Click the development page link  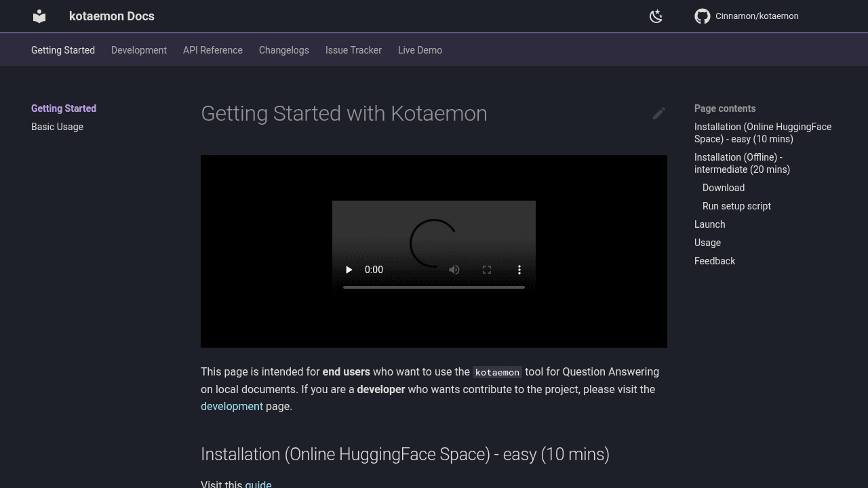point(232,406)
